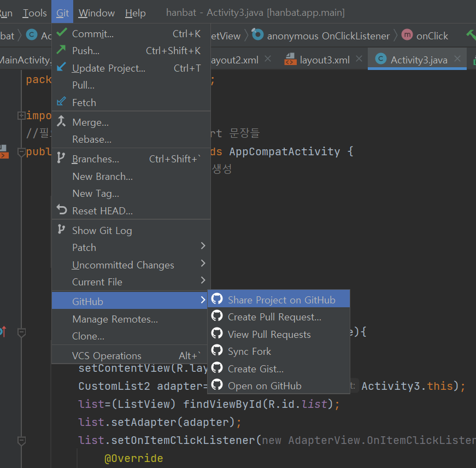Viewport: 476px width, 468px height.
Task: Choose New Branch... menu entry
Action: click(131, 177)
